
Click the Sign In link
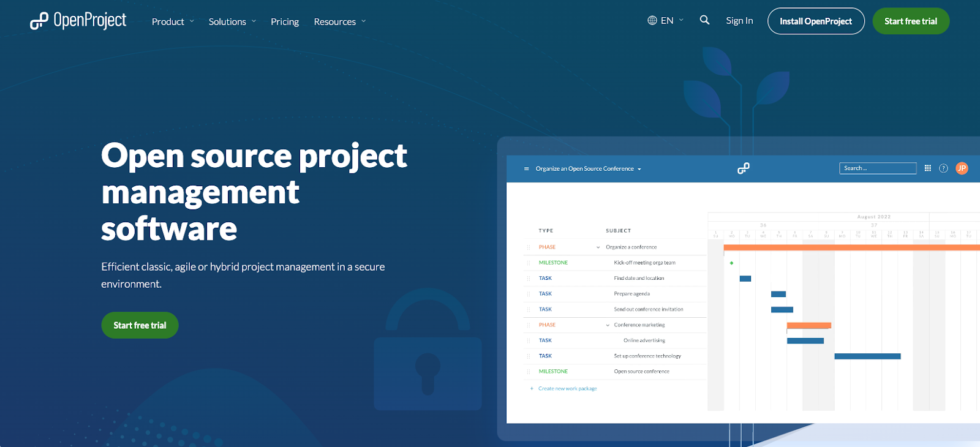point(739,20)
